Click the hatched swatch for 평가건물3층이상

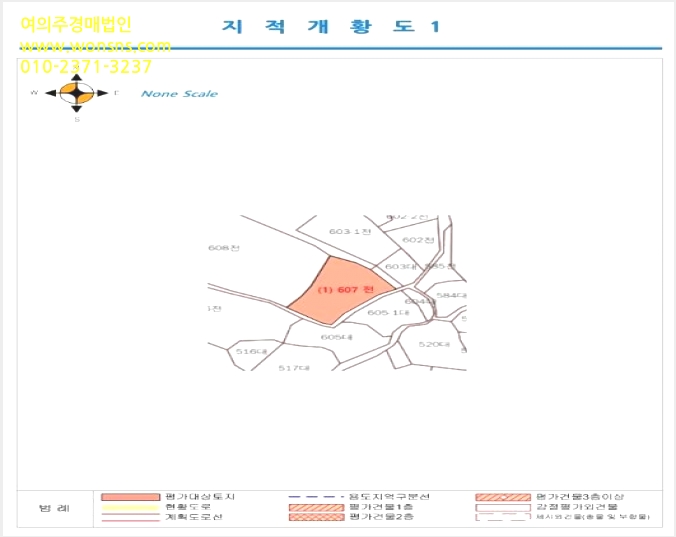[503, 497]
